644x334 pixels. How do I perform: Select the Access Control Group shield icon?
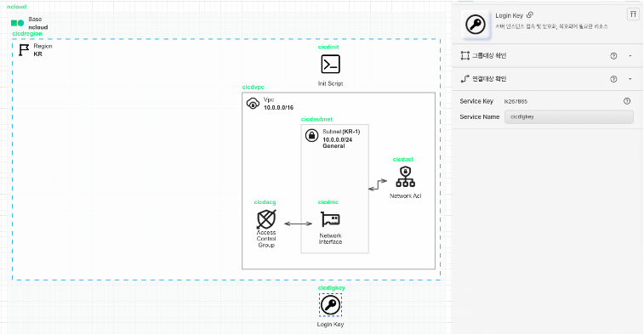click(x=266, y=219)
